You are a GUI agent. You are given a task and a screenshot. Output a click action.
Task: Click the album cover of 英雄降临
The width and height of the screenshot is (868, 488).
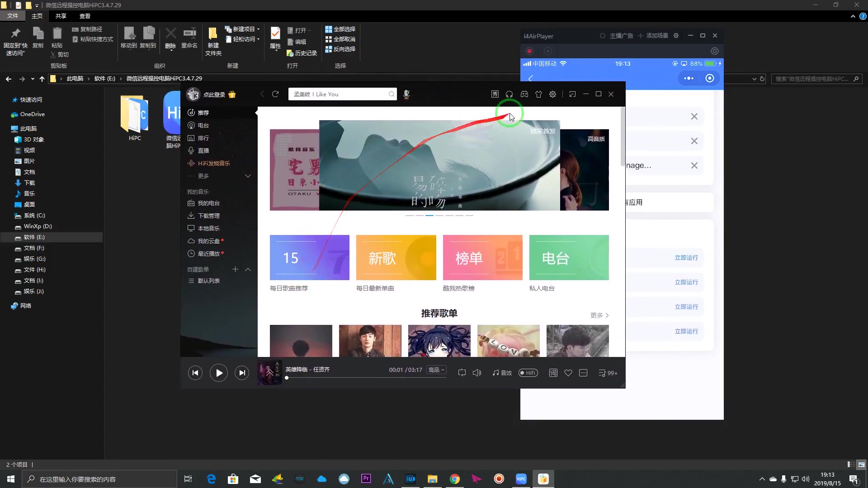pos(269,372)
